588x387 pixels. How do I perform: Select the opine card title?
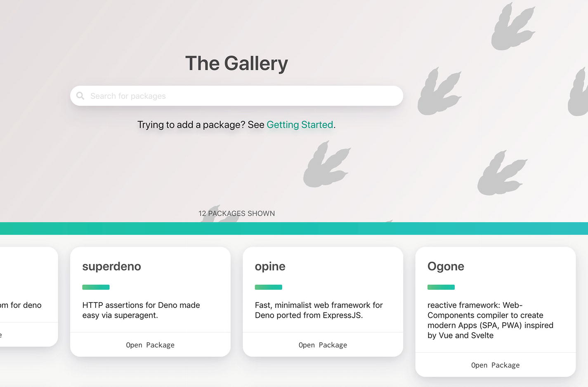point(270,267)
